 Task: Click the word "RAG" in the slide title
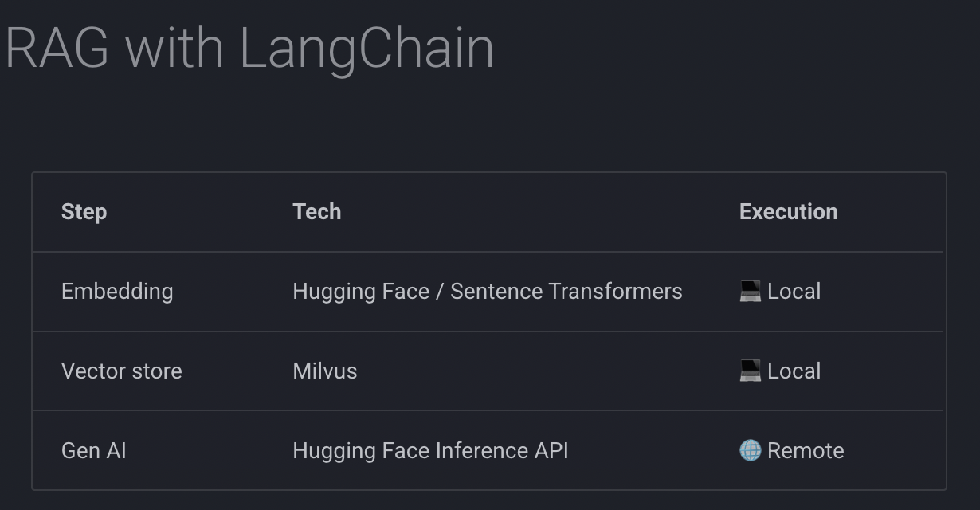(x=57, y=48)
